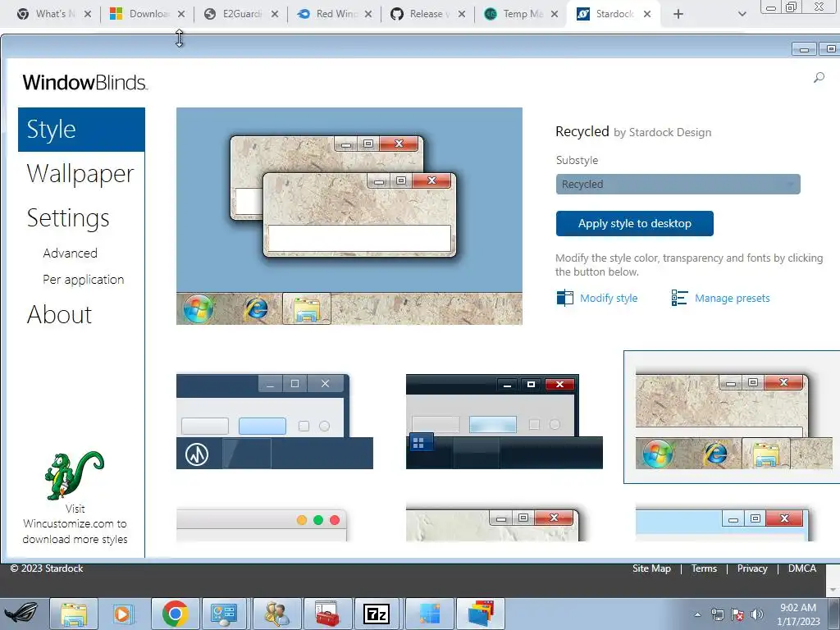
Task: Click the Wincustomize gecko mascot icon
Action: (75, 476)
